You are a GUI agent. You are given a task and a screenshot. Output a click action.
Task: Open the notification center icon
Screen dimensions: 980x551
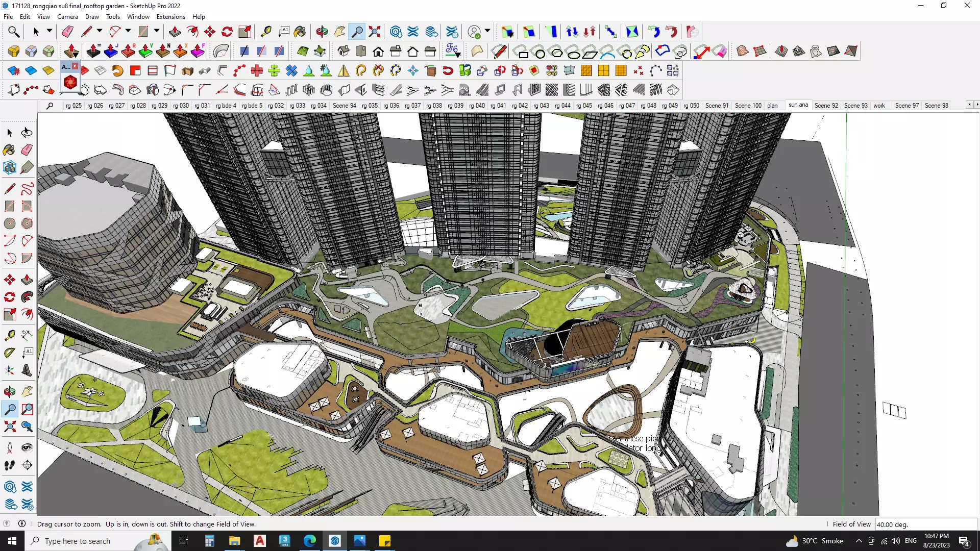pyautogui.click(x=964, y=541)
